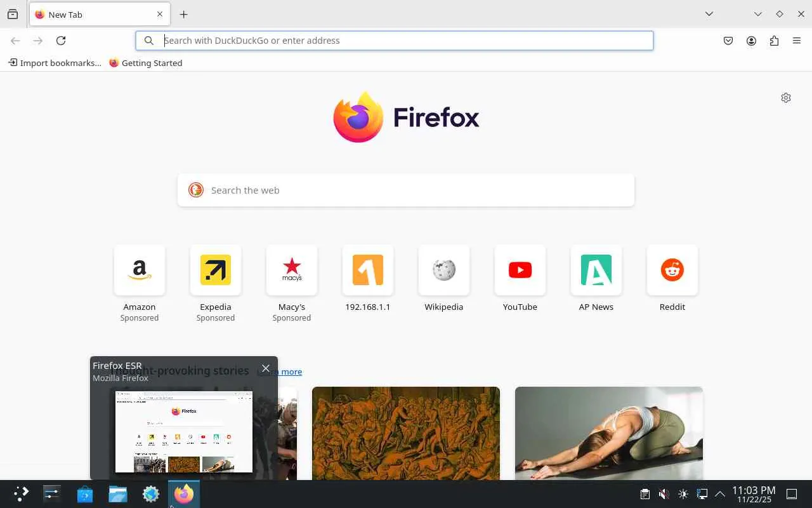Open the Macy's sponsored shortcut
Image resolution: width=812 pixels, height=508 pixels.
292,283
